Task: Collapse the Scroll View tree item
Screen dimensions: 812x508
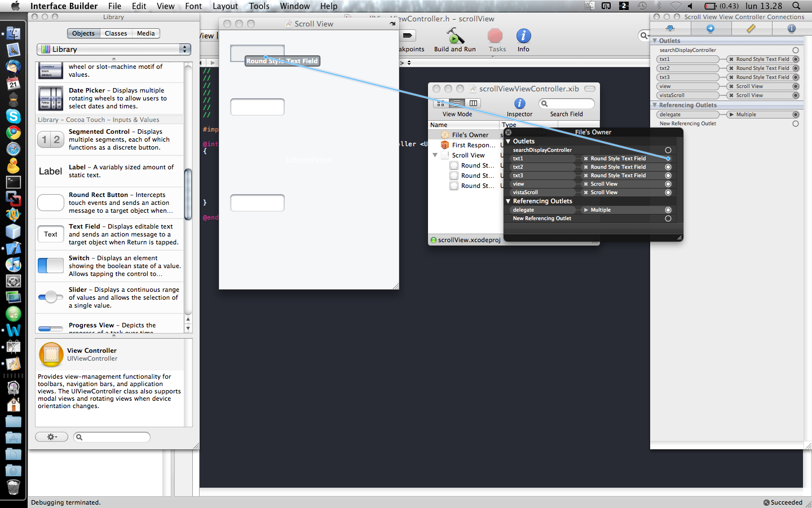Action: pos(435,155)
